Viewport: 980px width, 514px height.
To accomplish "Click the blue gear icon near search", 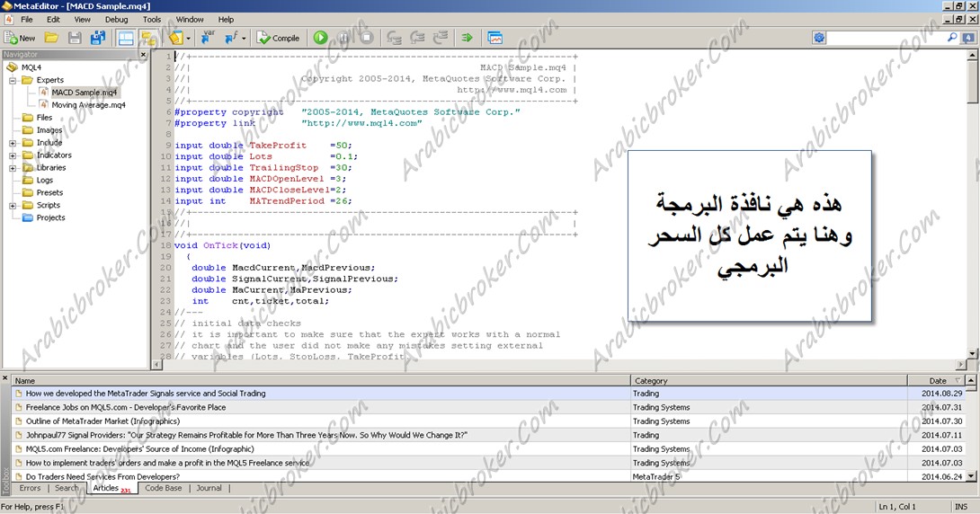I will pyautogui.click(x=819, y=38).
